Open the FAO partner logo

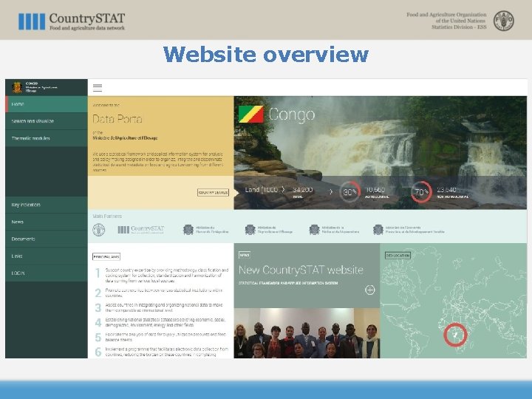(99, 230)
